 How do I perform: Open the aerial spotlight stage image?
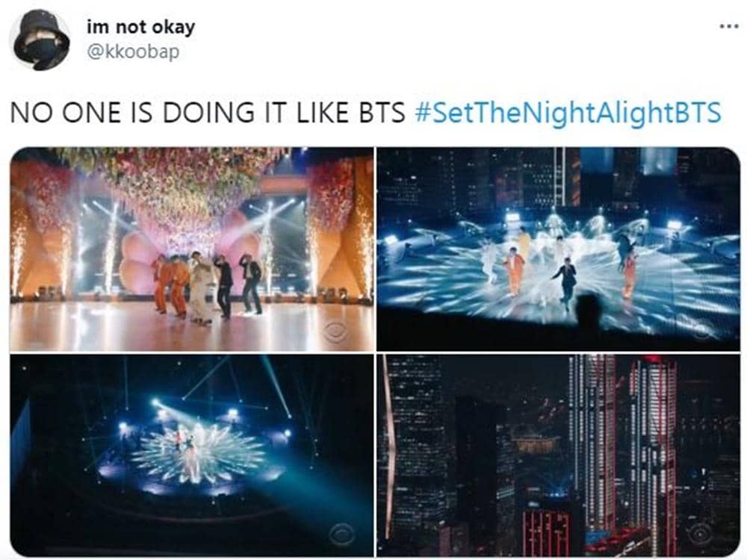[192, 455]
